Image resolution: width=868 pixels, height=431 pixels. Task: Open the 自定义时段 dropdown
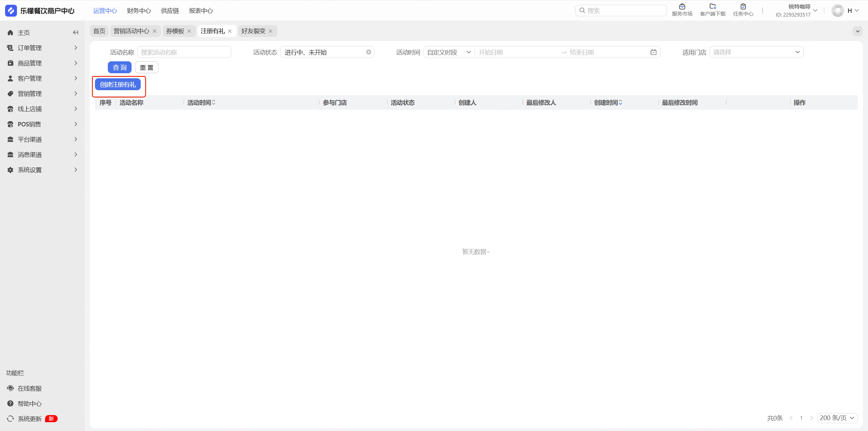(449, 52)
